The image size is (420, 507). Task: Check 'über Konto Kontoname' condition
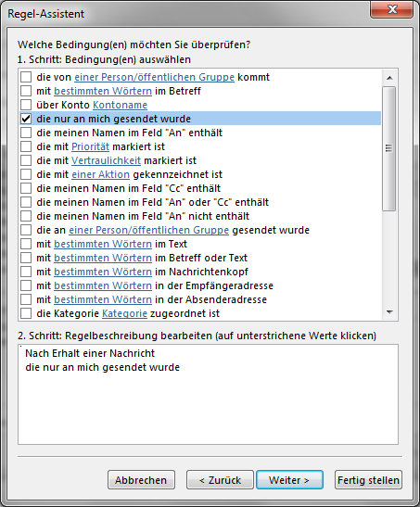[26, 105]
